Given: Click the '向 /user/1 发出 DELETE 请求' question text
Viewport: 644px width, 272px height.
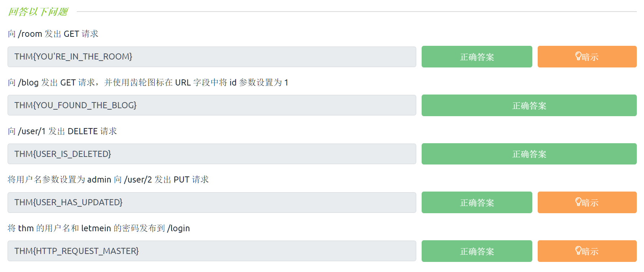Looking at the screenshot, I should point(62,131).
